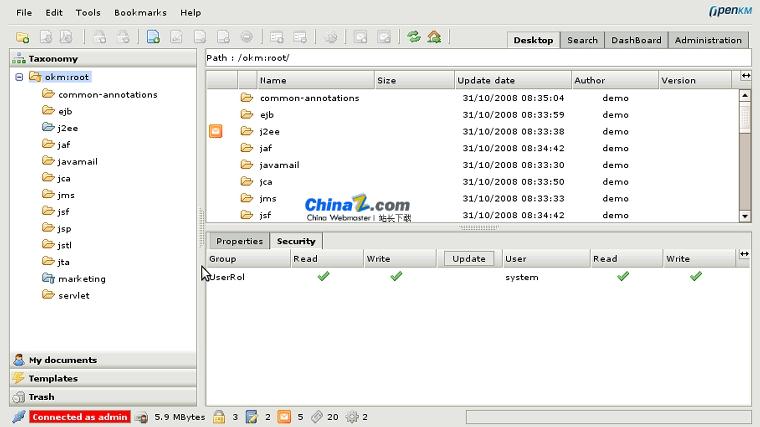Click the Add property group icon
This screenshot has width=760, height=427.
click(x=277, y=37)
